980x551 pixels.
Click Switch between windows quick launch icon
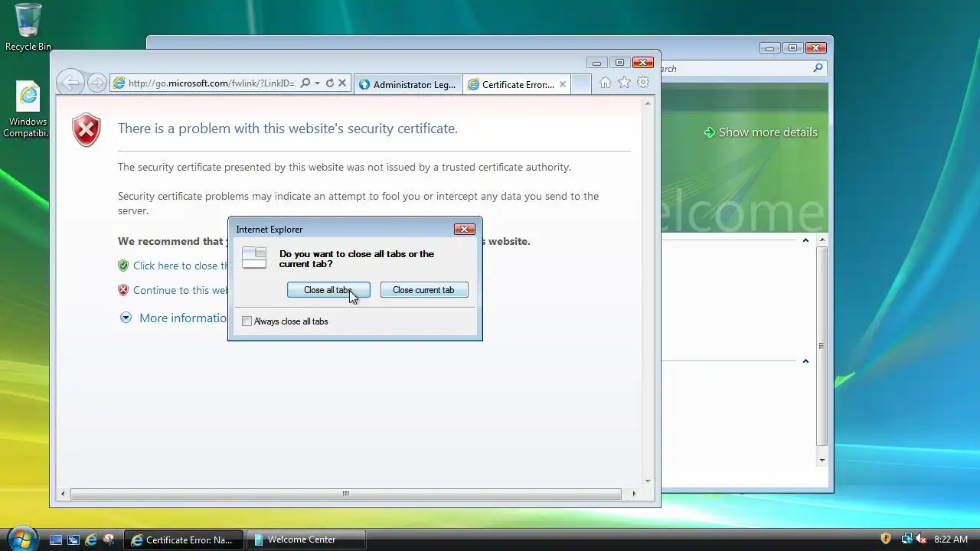[73, 540]
